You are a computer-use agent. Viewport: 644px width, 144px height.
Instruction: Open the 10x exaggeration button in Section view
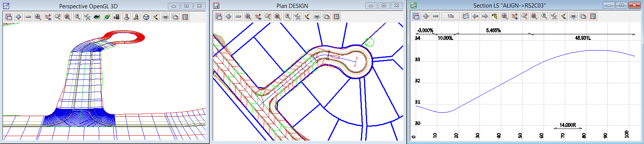tap(450, 16)
